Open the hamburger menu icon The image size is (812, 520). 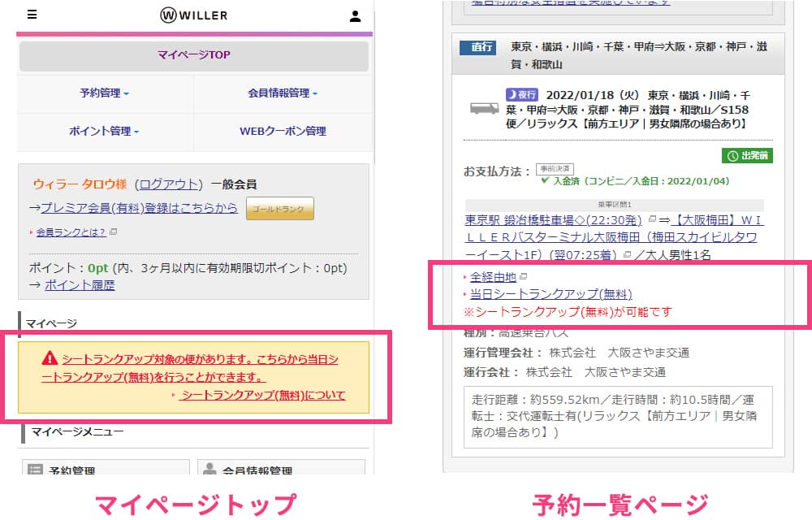[32, 15]
